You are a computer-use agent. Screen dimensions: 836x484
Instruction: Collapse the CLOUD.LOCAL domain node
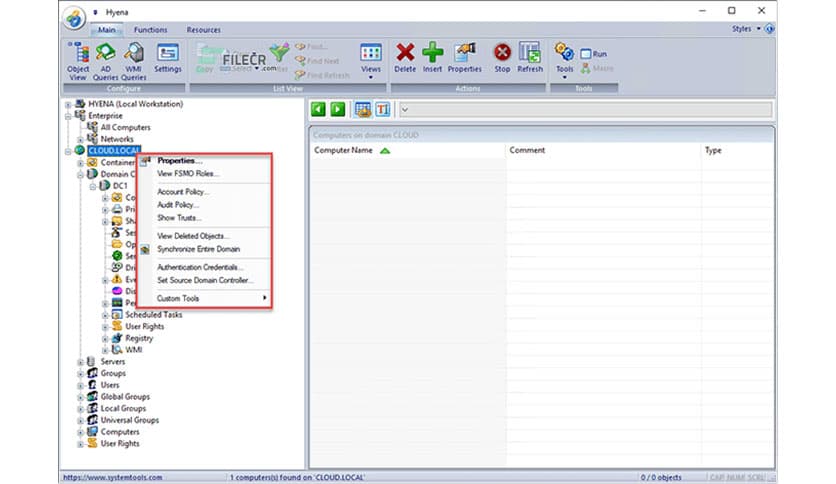68,151
